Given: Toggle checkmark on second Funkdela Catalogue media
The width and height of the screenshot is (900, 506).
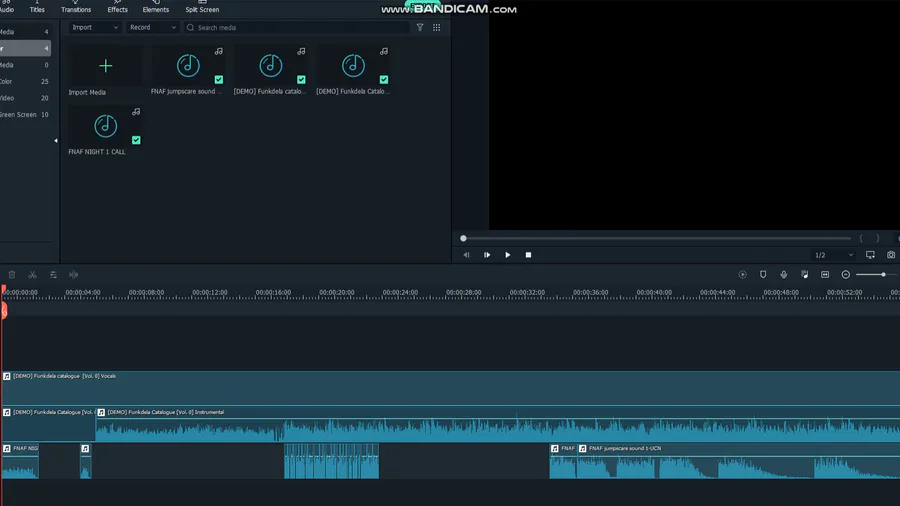Looking at the screenshot, I should click(383, 80).
